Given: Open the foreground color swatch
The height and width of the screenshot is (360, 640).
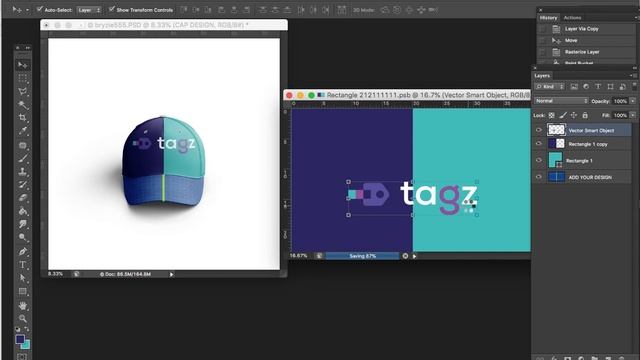Looking at the screenshot, I should pyautogui.click(x=20, y=339).
